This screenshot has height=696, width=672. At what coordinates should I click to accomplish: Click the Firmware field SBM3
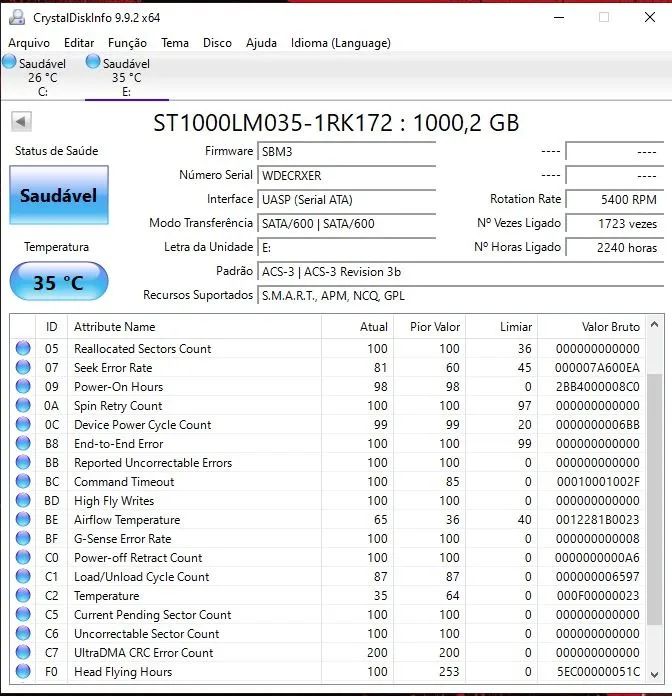tap(346, 151)
